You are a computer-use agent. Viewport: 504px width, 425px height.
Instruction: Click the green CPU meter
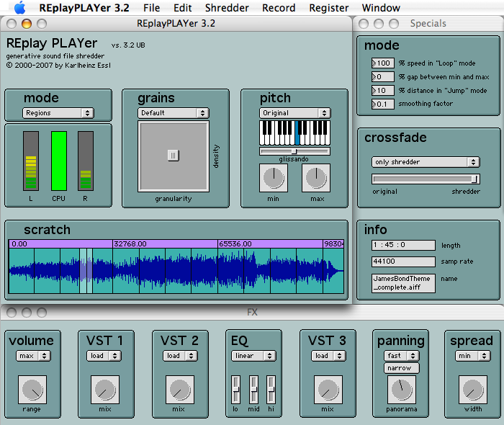click(59, 161)
